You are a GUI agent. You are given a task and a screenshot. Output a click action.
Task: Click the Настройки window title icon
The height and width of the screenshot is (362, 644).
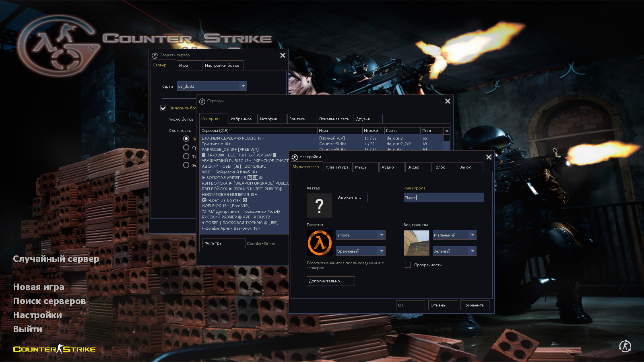pos(295,157)
